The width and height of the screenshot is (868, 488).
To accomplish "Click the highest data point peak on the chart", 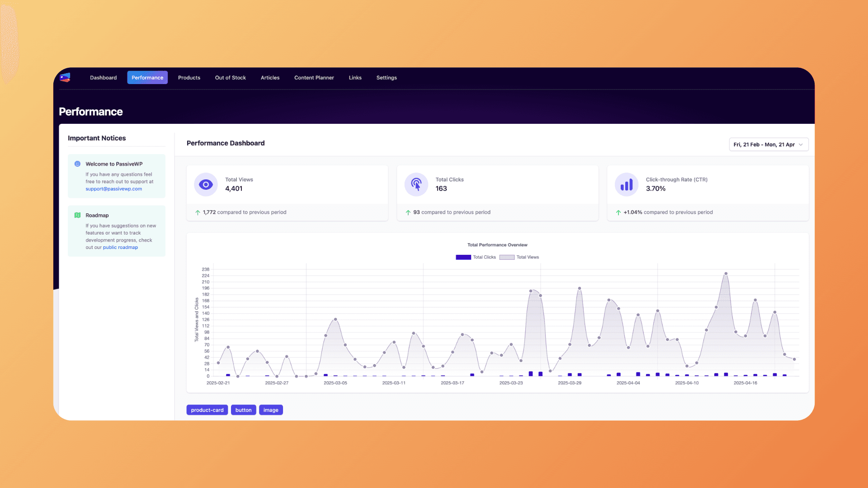I will click(x=726, y=273).
